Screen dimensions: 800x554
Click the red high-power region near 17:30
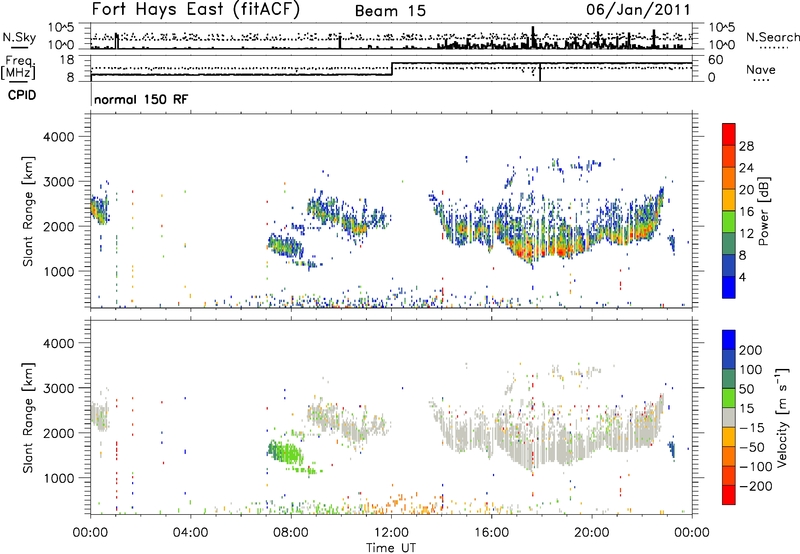pyautogui.click(x=526, y=251)
